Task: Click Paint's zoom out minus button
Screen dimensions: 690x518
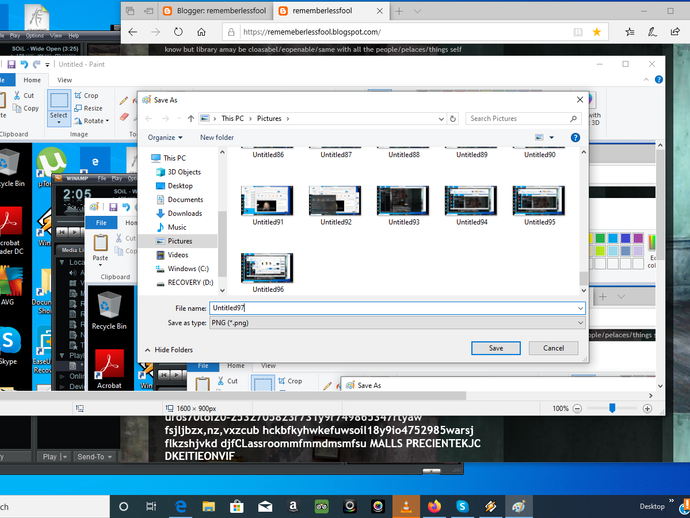Action: [577, 408]
